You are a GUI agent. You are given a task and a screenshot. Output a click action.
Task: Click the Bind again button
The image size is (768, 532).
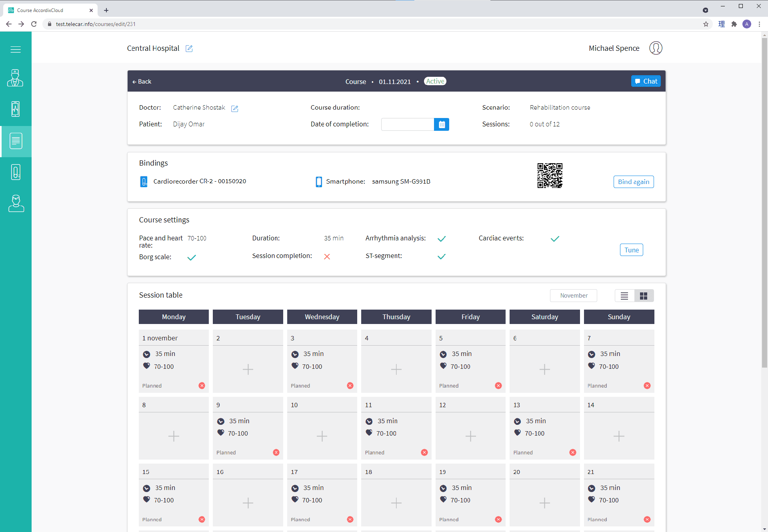(x=634, y=182)
